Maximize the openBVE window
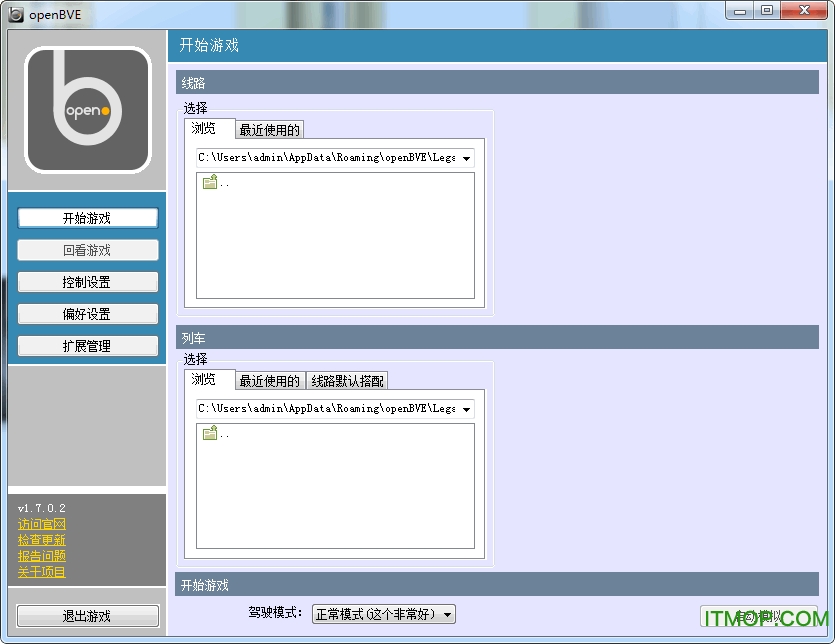 pos(766,11)
